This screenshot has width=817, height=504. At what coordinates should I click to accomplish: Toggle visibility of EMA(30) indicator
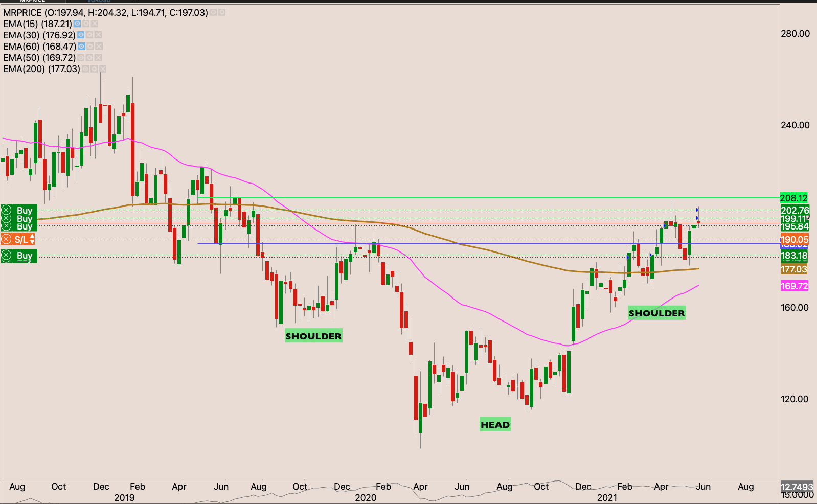[x=81, y=35]
